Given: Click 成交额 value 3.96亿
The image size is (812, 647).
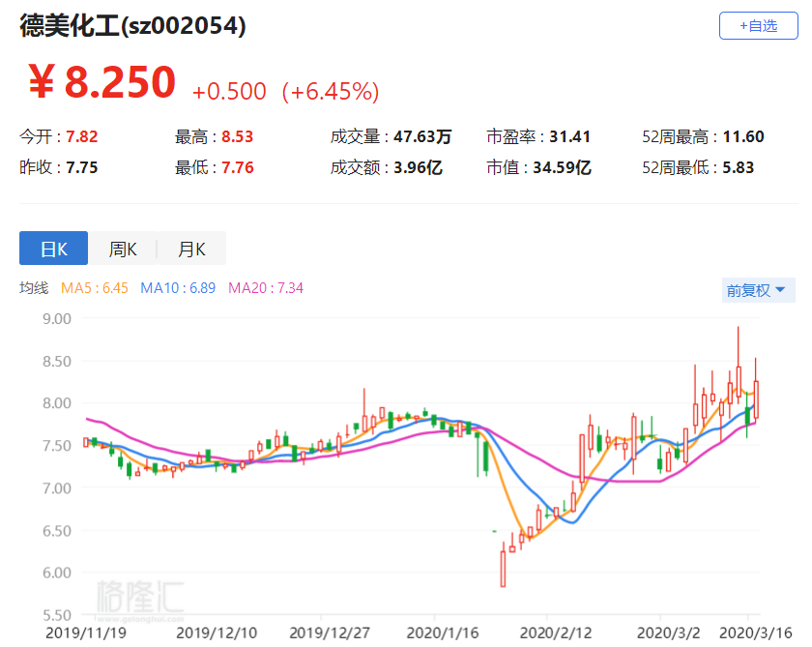Looking at the screenshot, I should tap(418, 167).
